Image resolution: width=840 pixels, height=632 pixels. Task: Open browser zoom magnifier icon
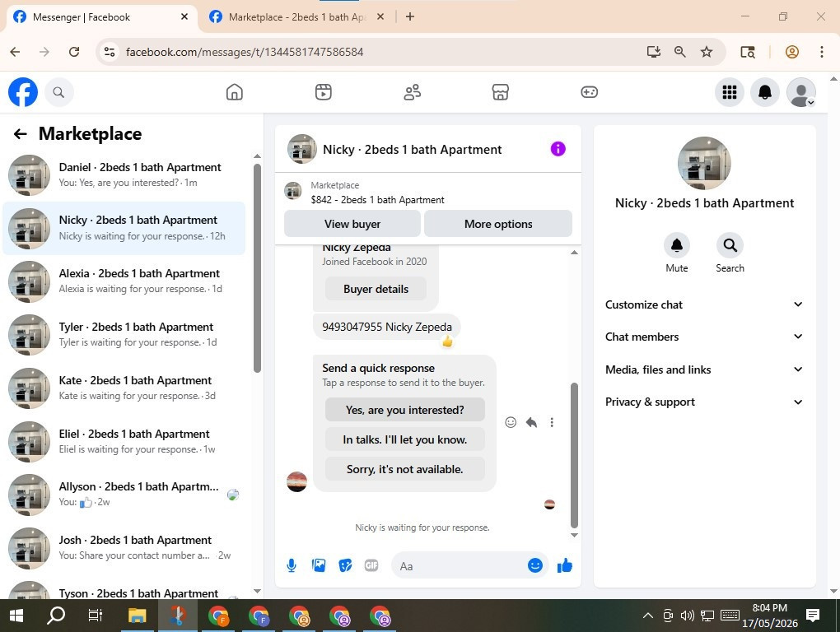point(679,52)
